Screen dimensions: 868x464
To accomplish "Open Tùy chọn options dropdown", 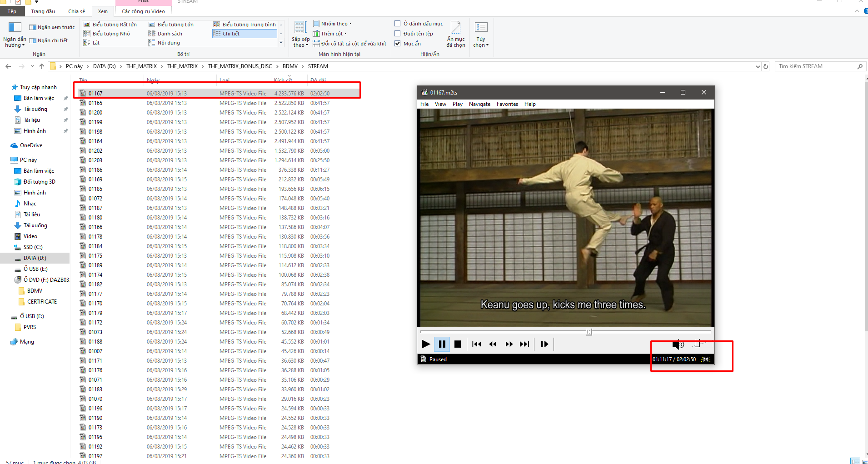I will [481, 35].
